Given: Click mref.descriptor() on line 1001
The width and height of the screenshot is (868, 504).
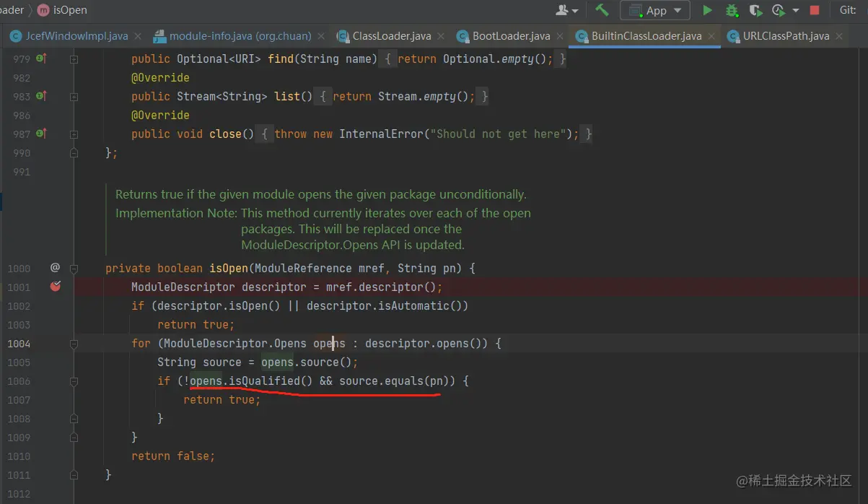Looking at the screenshot, I should (x=380, y=287).
